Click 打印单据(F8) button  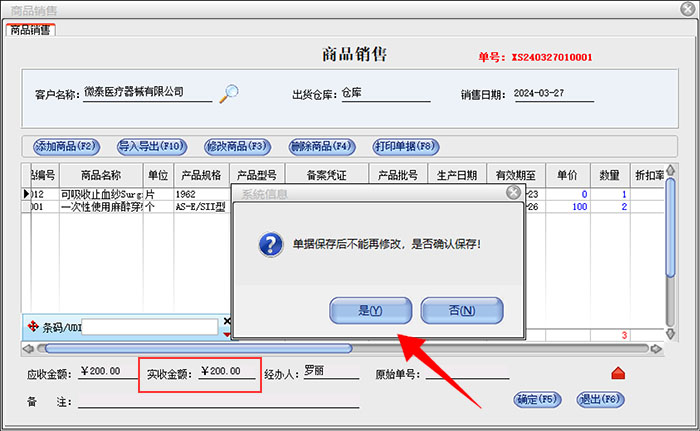[406, 146]
